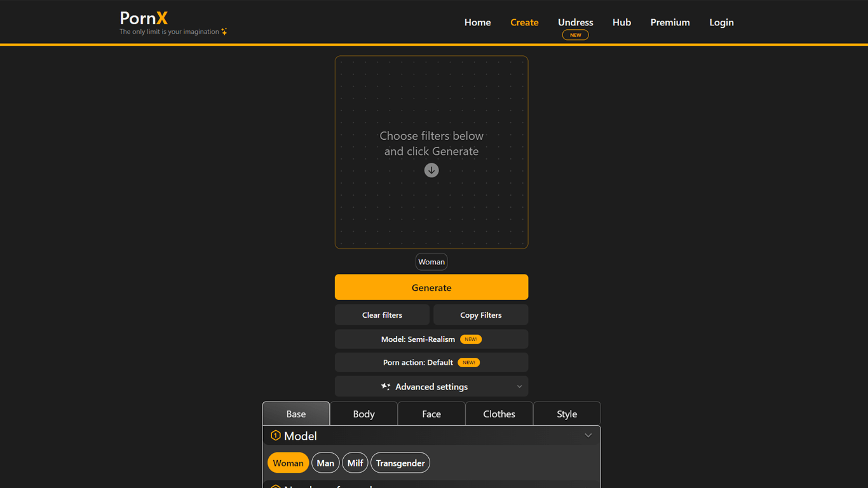The height and width of the screenshot is (488, 868).
Task: Open the Model: Semi-Realism selector
Action: [x=418, y=339]
